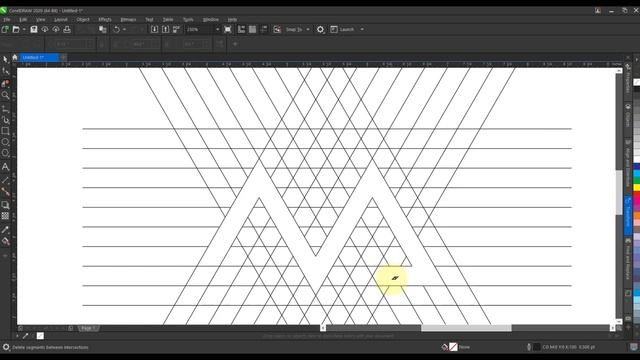Open the Window menu
The width and height of the screenshot is (640, 360).
coord(211,20)
